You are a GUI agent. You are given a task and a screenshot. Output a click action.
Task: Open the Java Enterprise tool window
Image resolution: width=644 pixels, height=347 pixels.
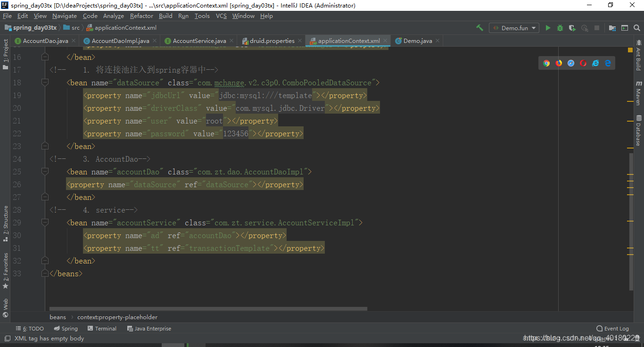[149, 329]
